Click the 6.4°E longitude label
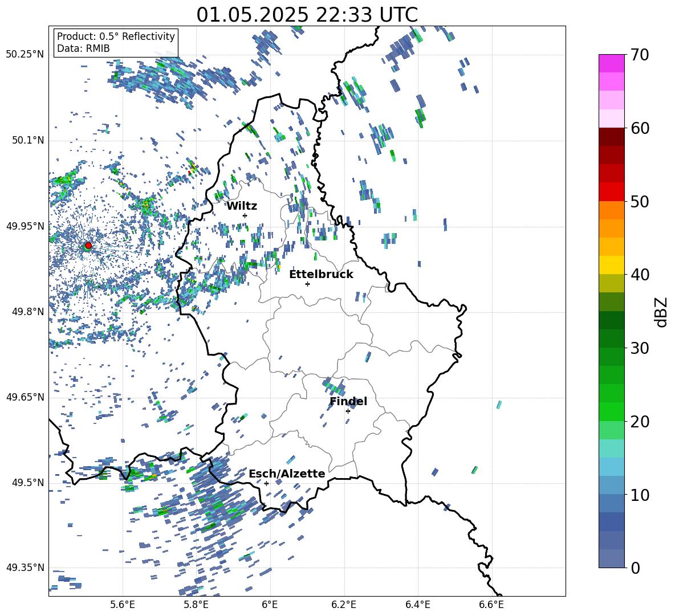This screenshot has width=675, height=616. 417,605
